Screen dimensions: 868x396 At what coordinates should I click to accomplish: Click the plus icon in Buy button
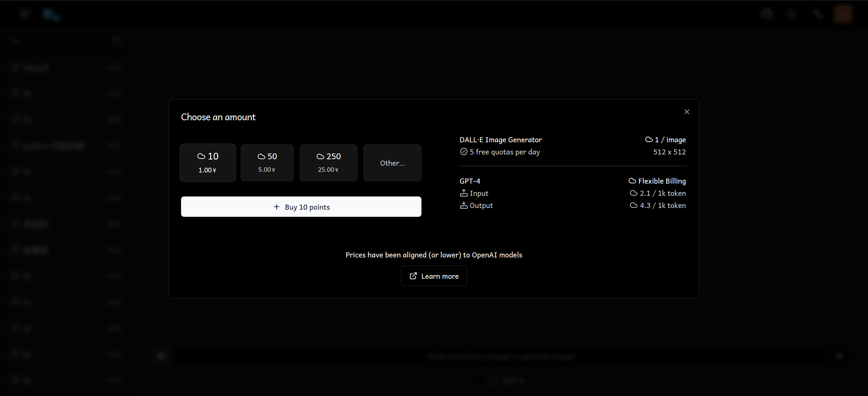[277, 207]
